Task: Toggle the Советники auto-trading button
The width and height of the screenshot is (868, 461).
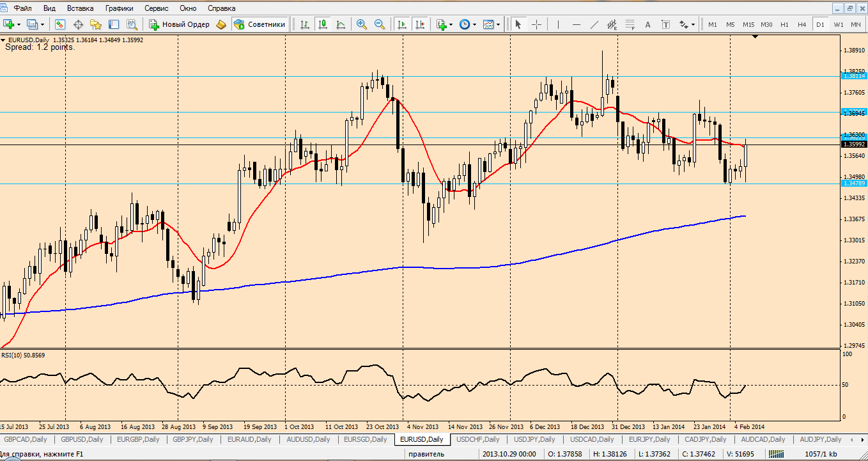Action: pyautogui.click(x=260, y=24)
